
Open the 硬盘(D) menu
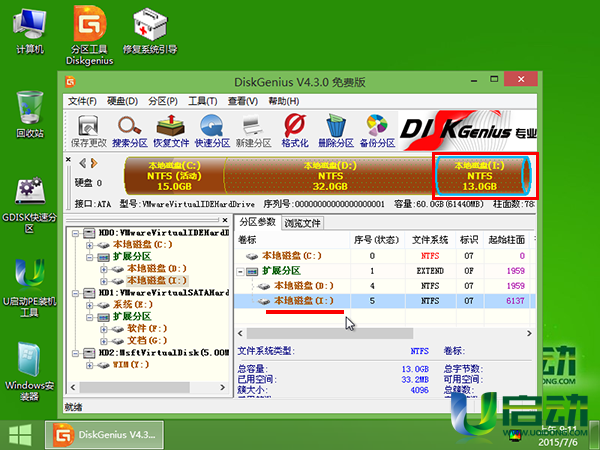point(122,101)
